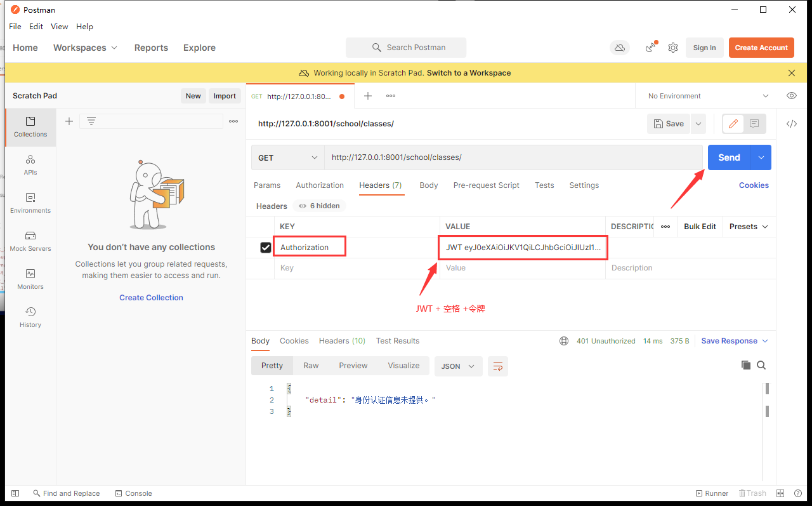Open the Help menu
812x506 pixels.
coord(84,27)
